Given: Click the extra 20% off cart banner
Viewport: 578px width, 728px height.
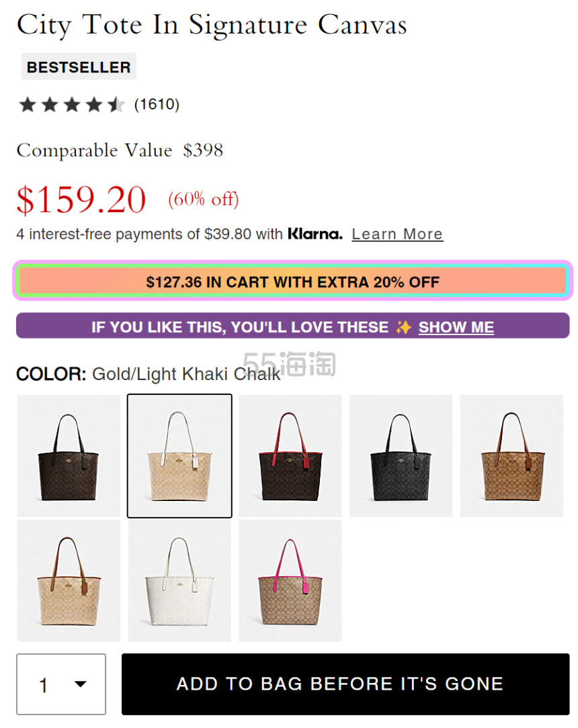Looking at the screenshot, I should point(293,281).
